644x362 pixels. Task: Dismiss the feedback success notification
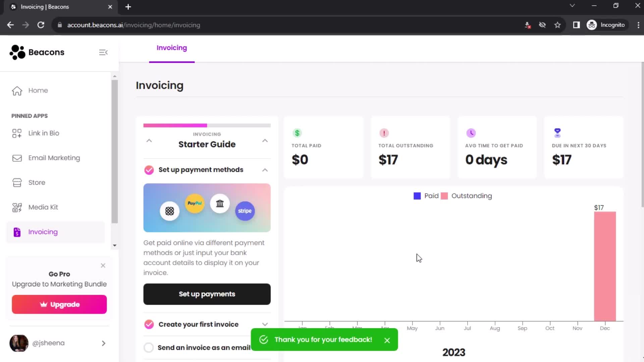(387, 340)
